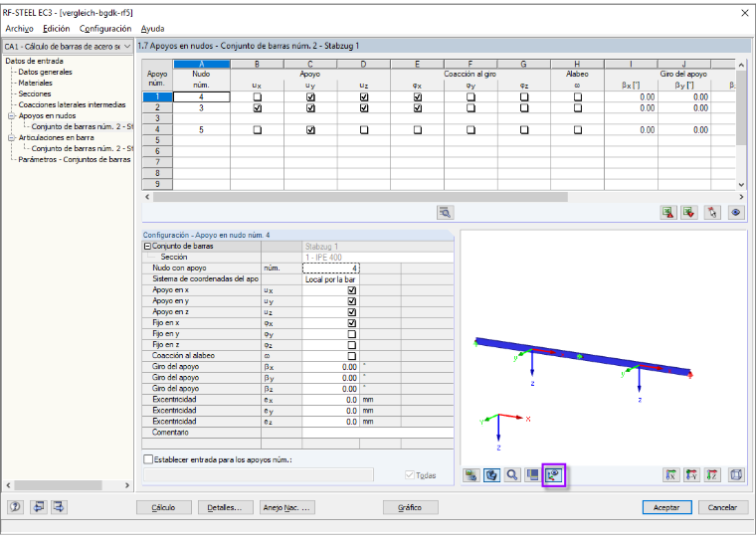Image resolution: width=756 pixels, height=538 pixels.
Task: Enable the warping ω checkbox in row 2
Action: [578, 108]
